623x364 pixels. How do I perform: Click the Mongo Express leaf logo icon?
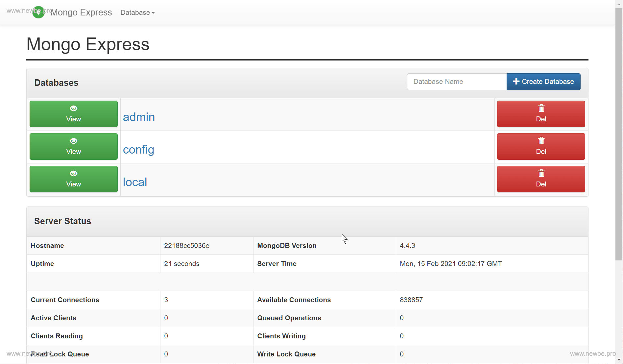click(x=38, y=12)
